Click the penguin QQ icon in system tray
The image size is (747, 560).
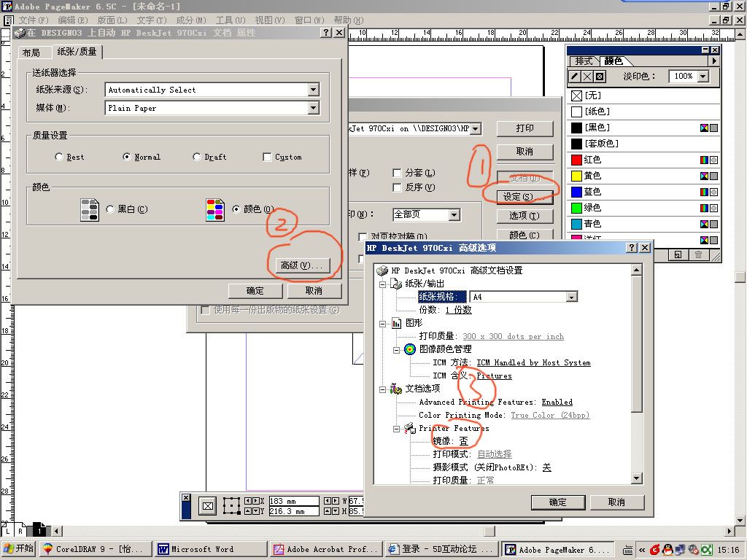[667, 550]
